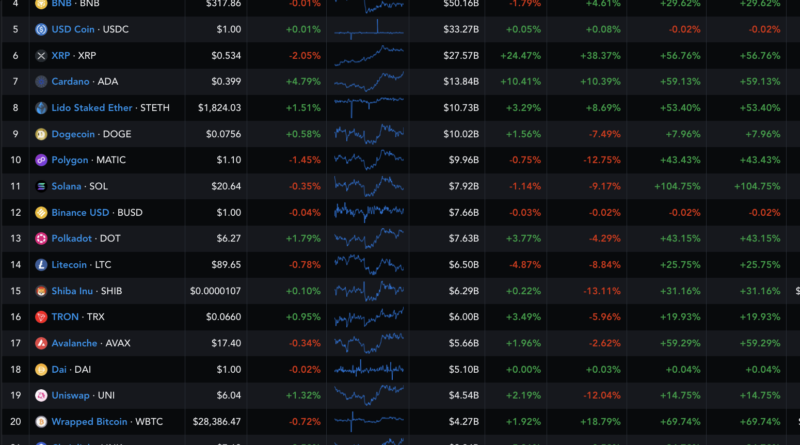The width and height of the screenshot is (800, 445).
Task: Select the XRP $27.57B market cap cell
Action: tap(461, 55)
